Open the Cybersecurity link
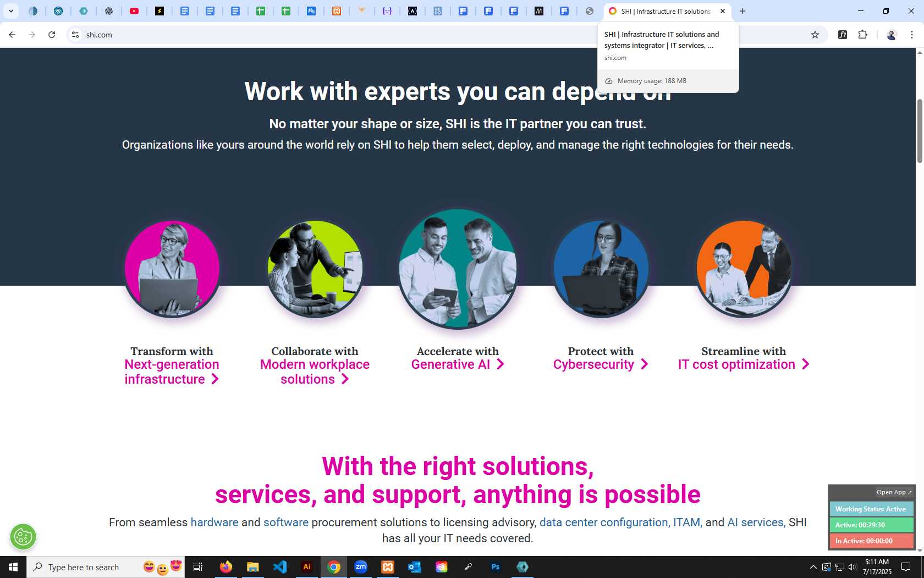The width and height of the screenshot is (924, 578). coord(601,364)
